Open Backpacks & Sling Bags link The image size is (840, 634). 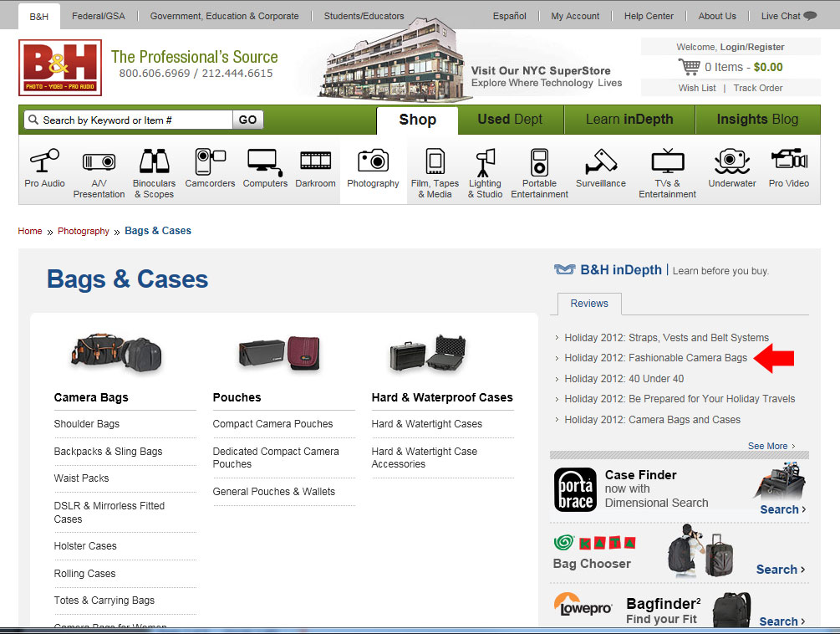[x=108, y=452]
